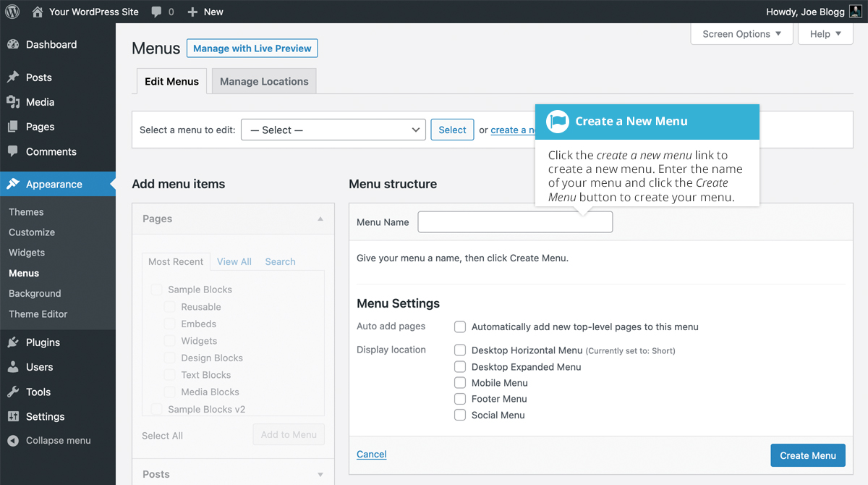
Task: Tick the Sample Blocks v2 checkbox
Action: (156, 409)
